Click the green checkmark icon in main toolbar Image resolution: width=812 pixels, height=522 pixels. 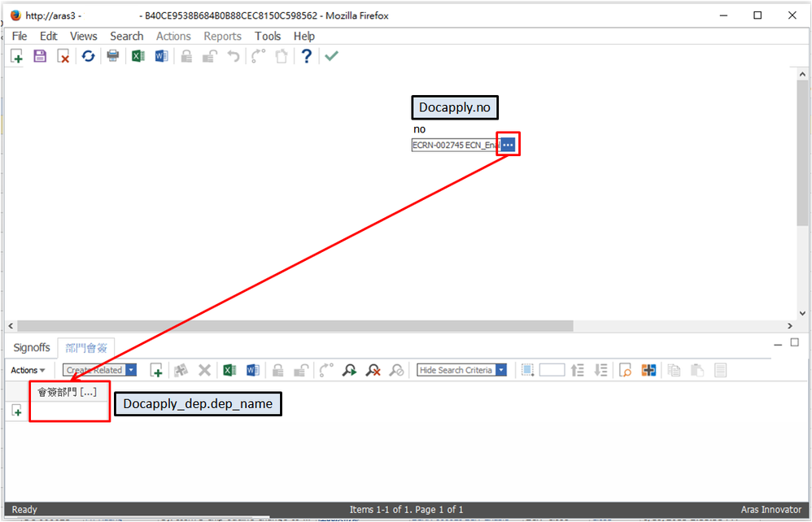331,56
